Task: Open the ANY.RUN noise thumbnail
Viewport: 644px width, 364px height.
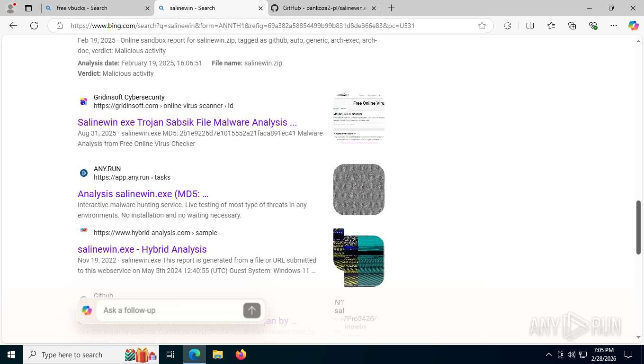Action: tap(359, 190)
